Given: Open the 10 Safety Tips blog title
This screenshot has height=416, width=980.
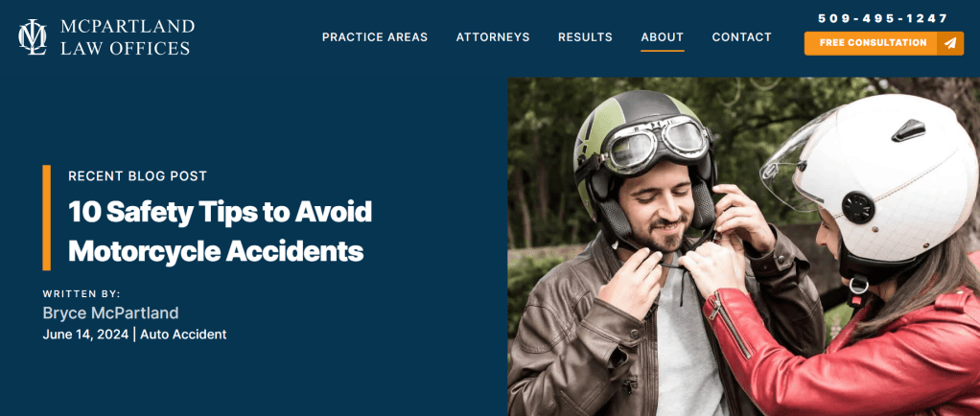Looking at the screenshot, I should coord(220,231).
